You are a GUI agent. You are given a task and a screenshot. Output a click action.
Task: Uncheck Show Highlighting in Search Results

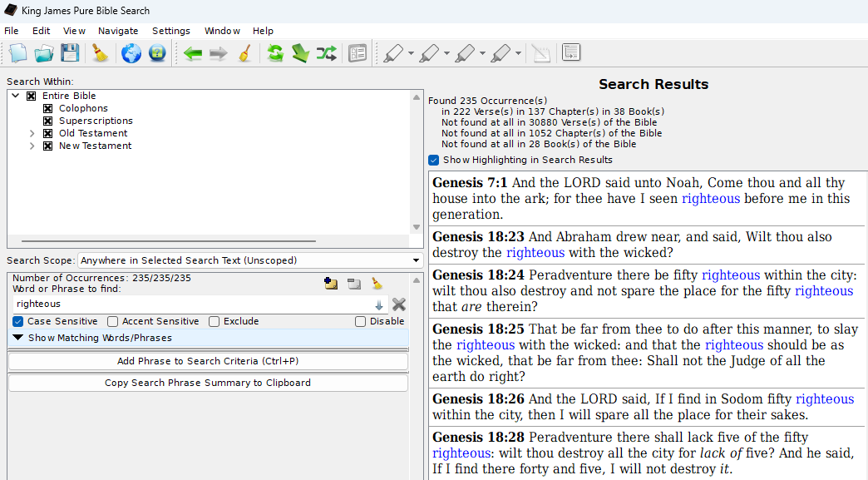[x=433, y=160]
